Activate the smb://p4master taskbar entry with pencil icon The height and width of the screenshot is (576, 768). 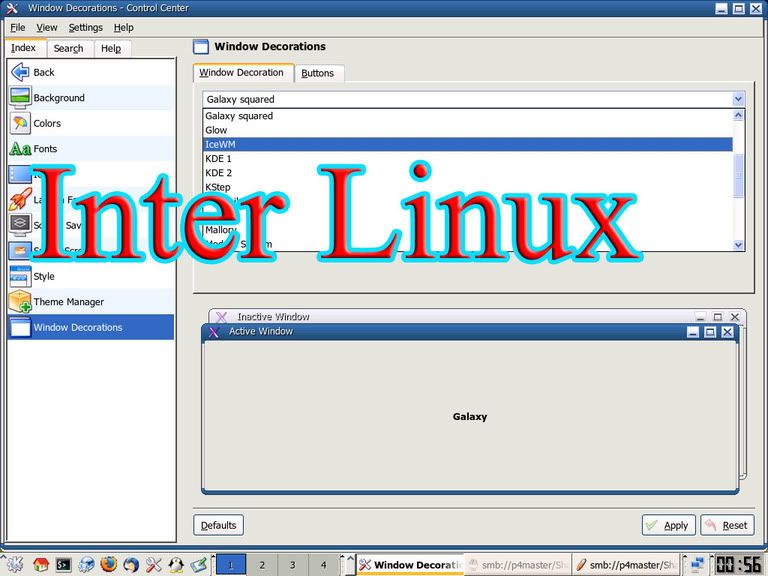[x=626, y=565]
